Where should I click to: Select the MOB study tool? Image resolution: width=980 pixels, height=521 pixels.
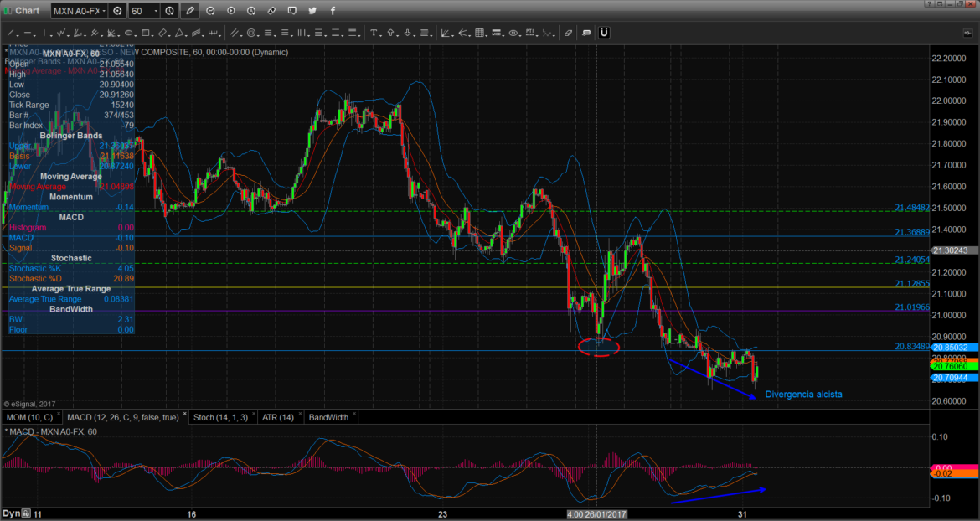(497, 34)
